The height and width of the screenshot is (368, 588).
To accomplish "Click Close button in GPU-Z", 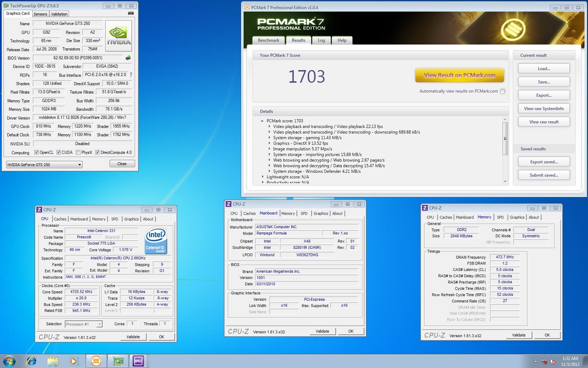I will pos(122,164).
